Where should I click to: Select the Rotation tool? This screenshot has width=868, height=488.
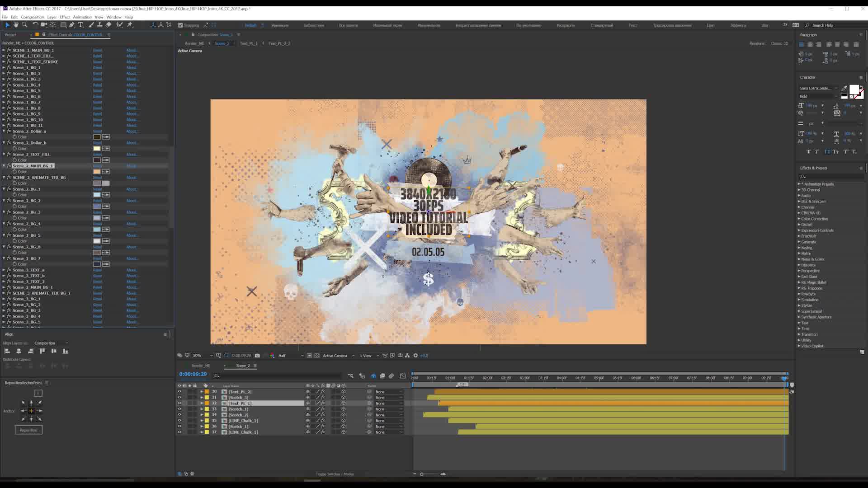[x=35, y=25]
